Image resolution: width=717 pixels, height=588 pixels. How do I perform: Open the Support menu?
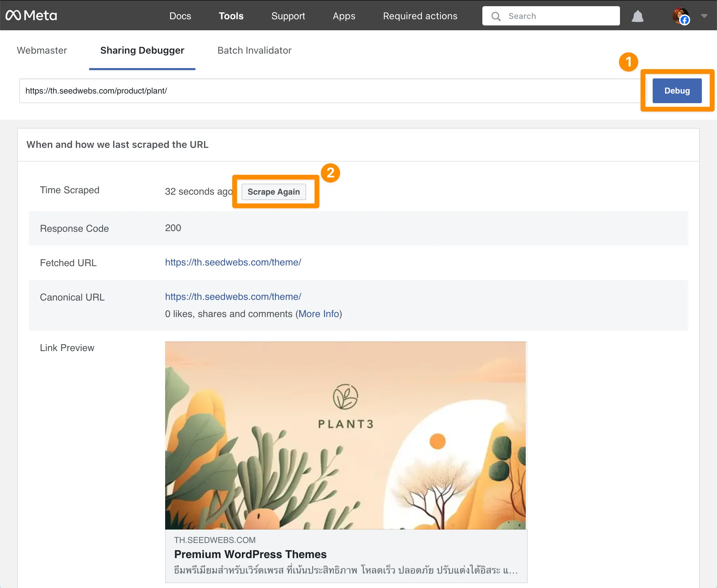(288, 16)
